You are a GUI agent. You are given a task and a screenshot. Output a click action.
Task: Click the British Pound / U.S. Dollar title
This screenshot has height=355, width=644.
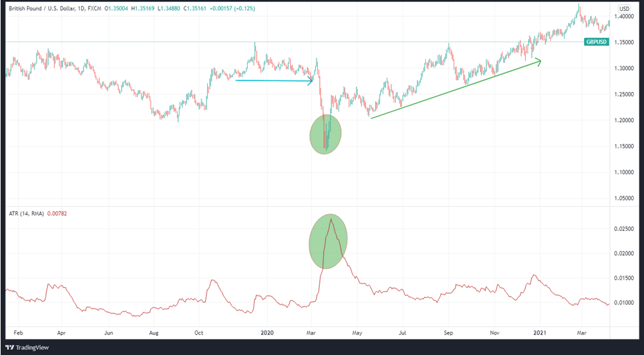pos(45,8)
